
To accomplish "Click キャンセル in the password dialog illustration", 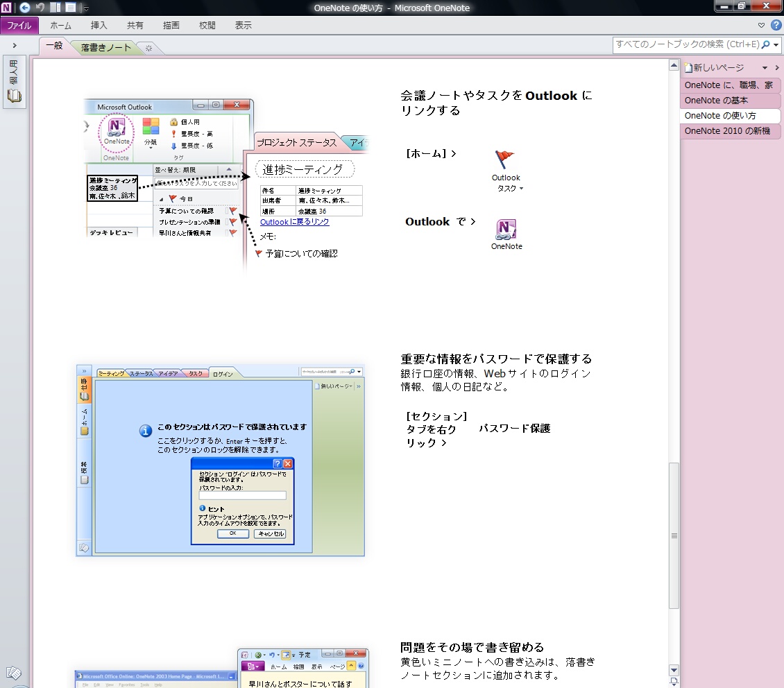I will [271, 533].
